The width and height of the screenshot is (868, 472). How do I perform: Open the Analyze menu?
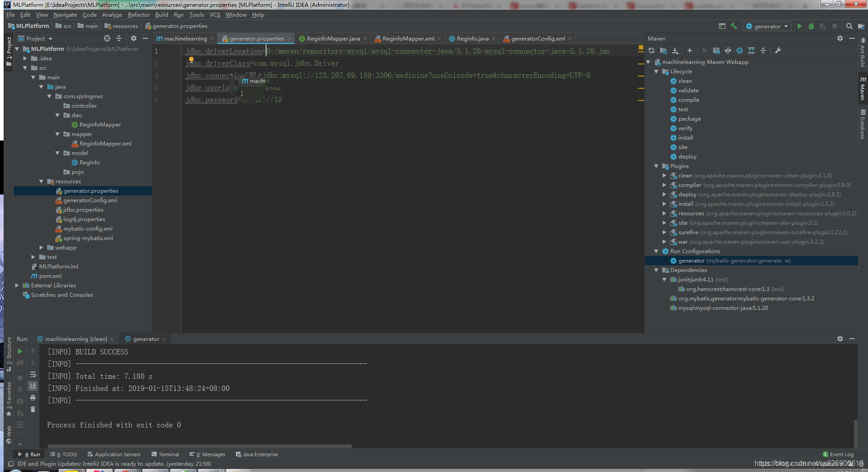[x=112, y=15]
